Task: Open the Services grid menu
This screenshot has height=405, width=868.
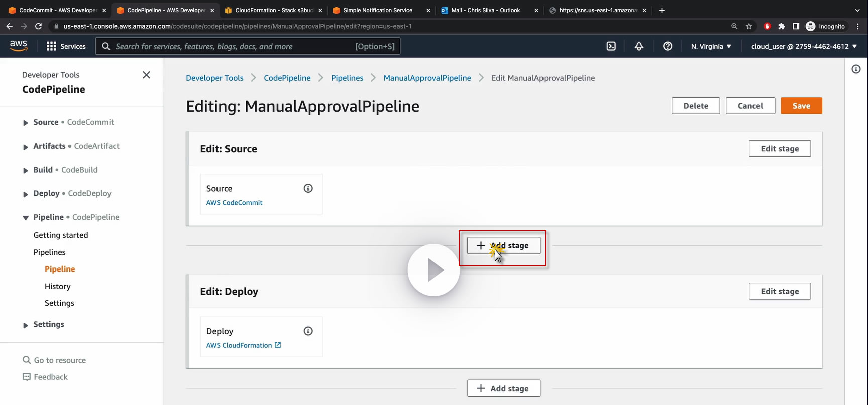Action: [x=66, y=46]
